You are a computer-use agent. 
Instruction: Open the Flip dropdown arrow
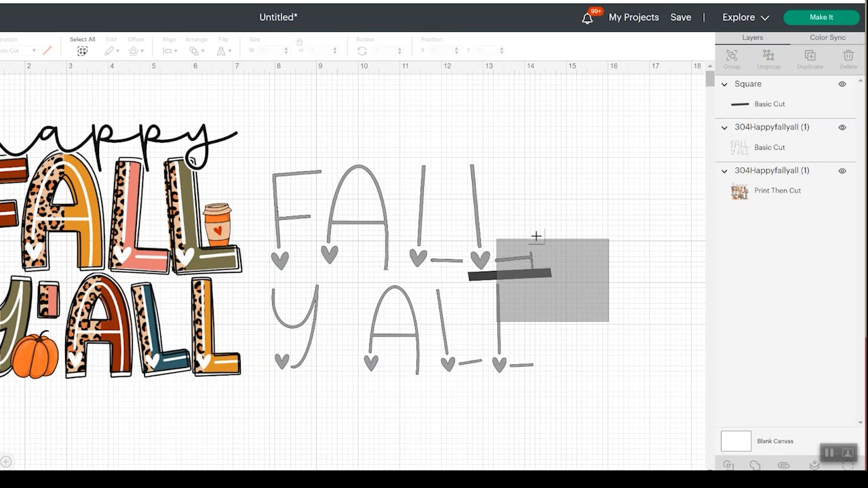click(x=229, y=52)
